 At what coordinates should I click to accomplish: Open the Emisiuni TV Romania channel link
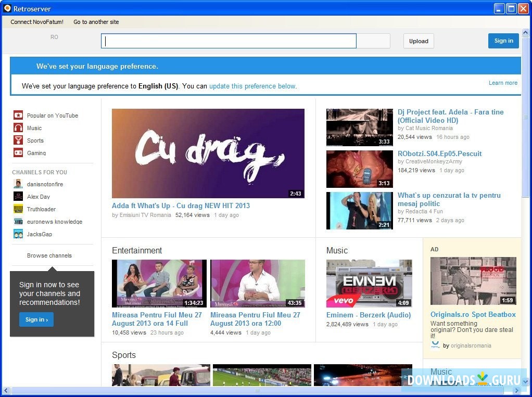point(145,215)
